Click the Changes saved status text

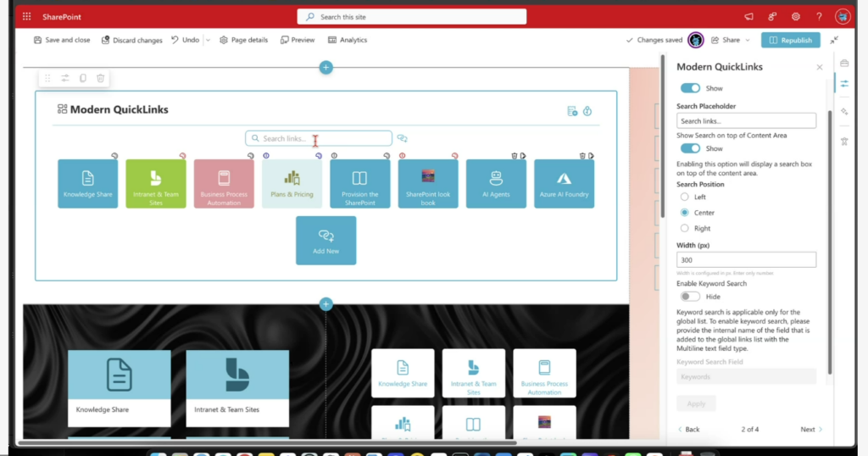click(x=659, y=40)
